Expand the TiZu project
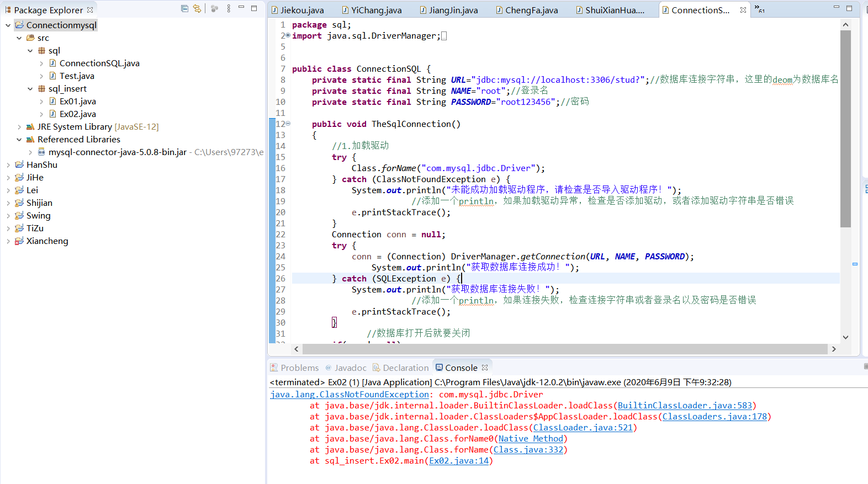This screenshot has width=868, height=484. 8,228
